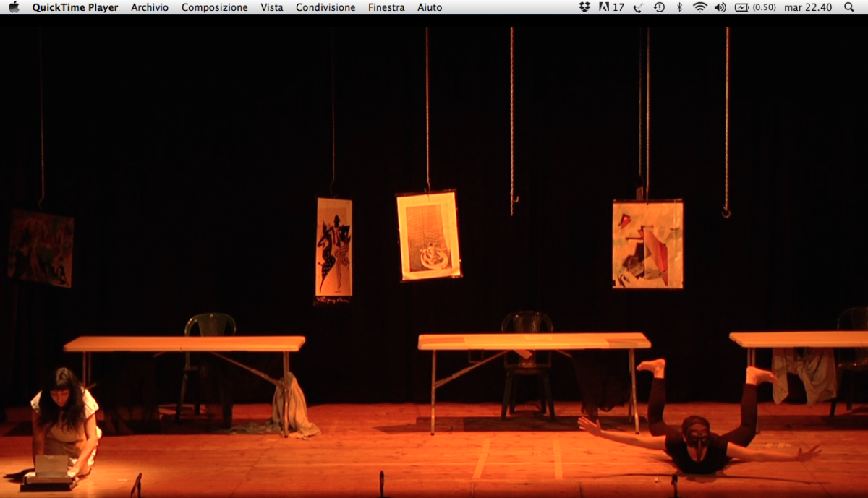868x498 pixels.
Task: Click the clock reading mar 22.40
Action: click(808, 7)
